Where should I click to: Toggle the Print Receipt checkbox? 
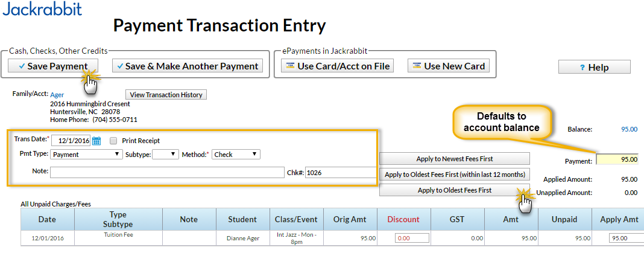pyautogui.click(x=113, y=141)
